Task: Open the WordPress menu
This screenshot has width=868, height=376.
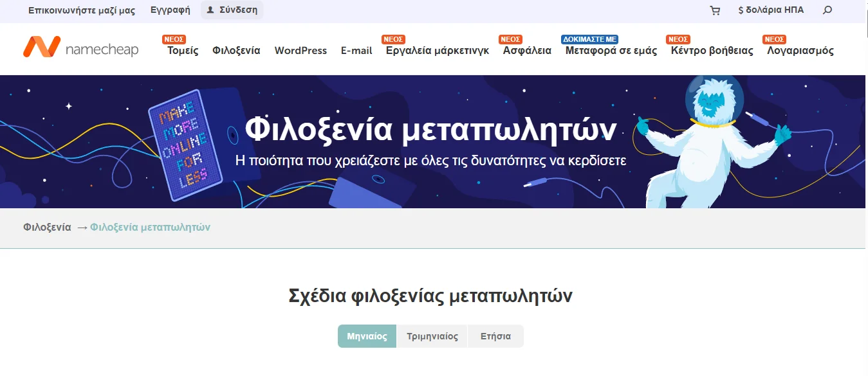Action: (300, 50)
